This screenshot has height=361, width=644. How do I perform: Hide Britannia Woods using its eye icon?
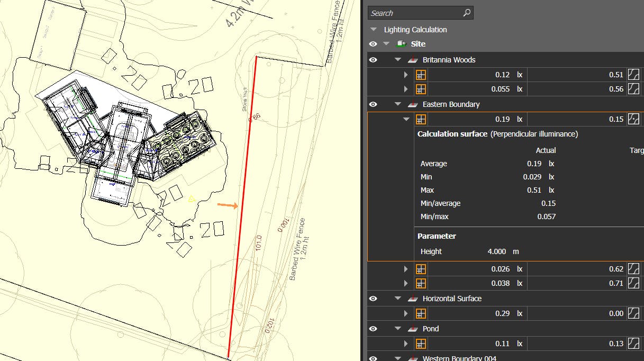(373, 60)
